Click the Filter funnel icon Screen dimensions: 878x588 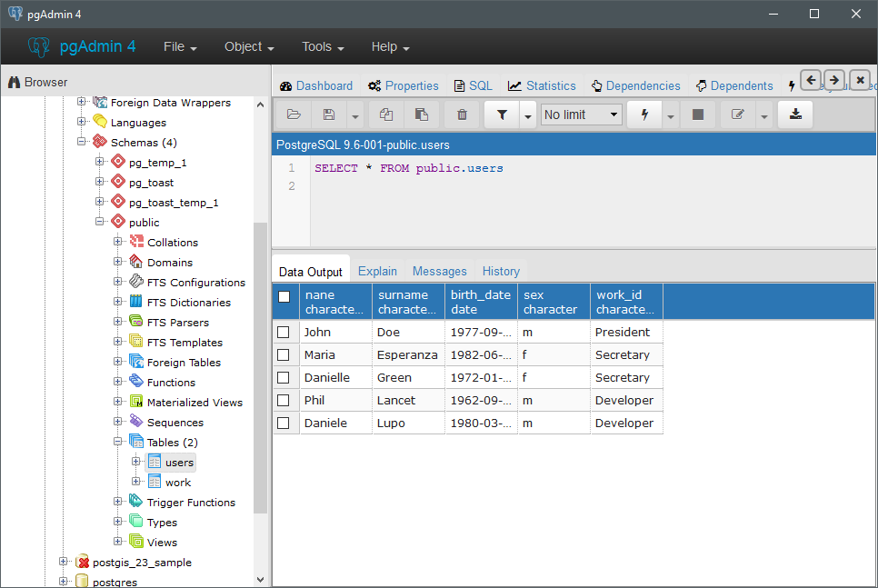503,115
